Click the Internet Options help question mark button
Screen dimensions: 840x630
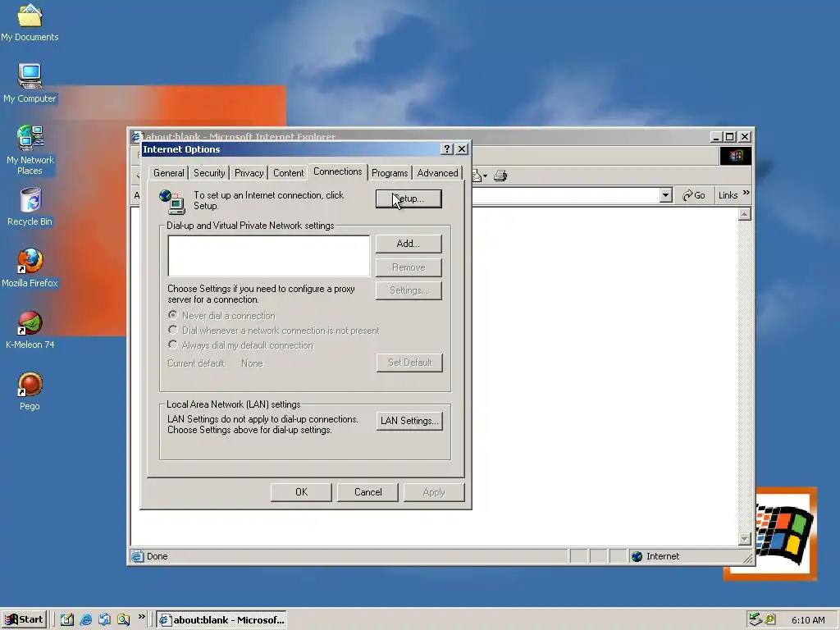pos(447,149)
